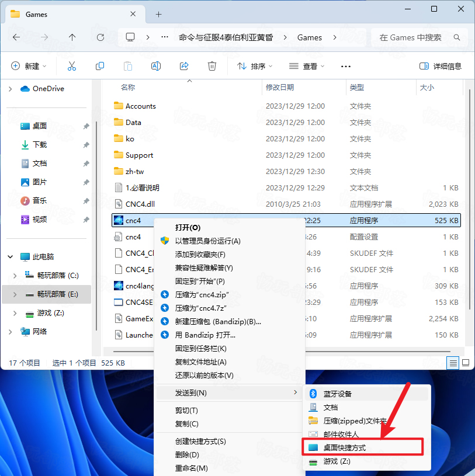Click the Cut scissors icon in toolbar
The image size is (475, 476).
72,66
